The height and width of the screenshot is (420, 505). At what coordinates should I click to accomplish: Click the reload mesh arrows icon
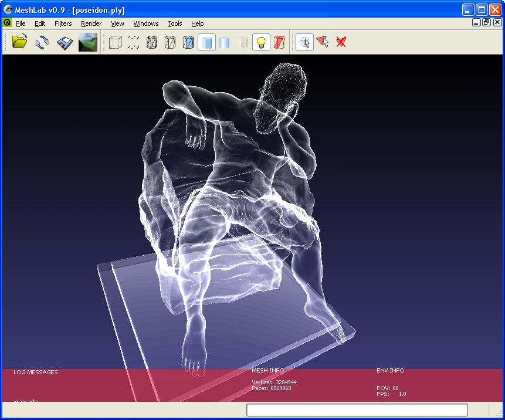[42, 42]
